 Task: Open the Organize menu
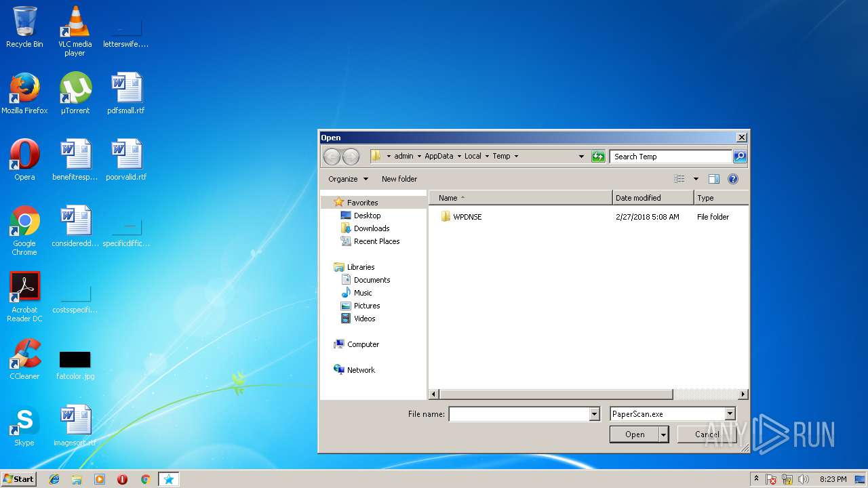tap(348, 179)
